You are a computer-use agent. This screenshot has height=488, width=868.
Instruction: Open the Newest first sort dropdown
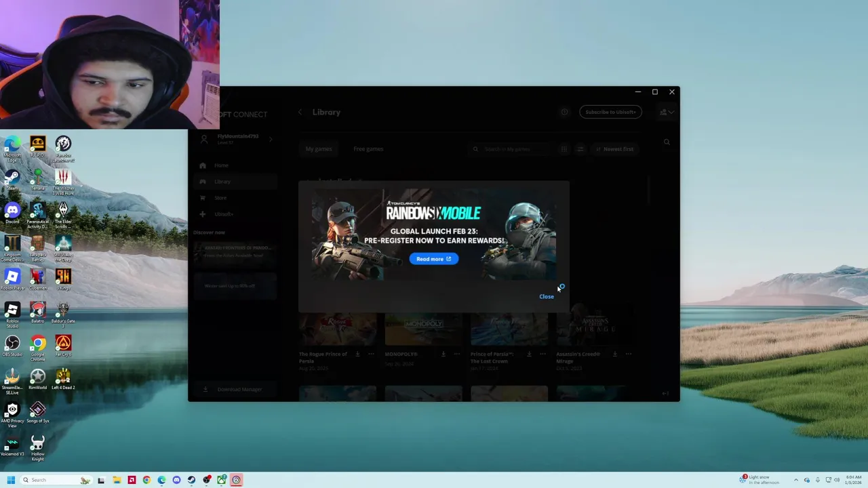click(x=615, y=149)
